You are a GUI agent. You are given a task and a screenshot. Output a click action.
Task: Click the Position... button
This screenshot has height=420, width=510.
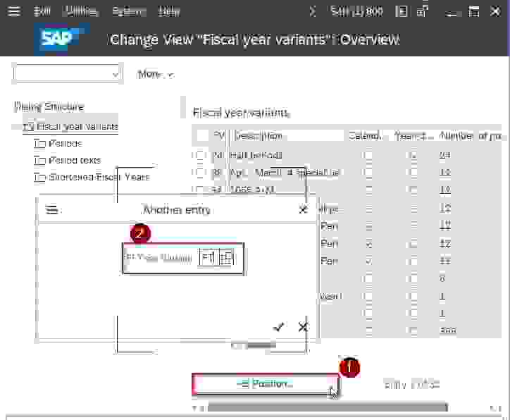click(265, 384)
